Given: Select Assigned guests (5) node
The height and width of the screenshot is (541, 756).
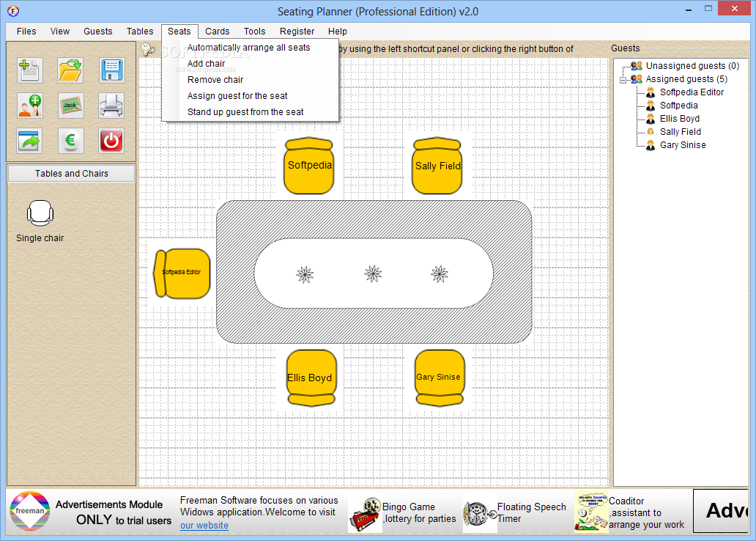Looking at the screenshot, I should [x=686, y=79].
